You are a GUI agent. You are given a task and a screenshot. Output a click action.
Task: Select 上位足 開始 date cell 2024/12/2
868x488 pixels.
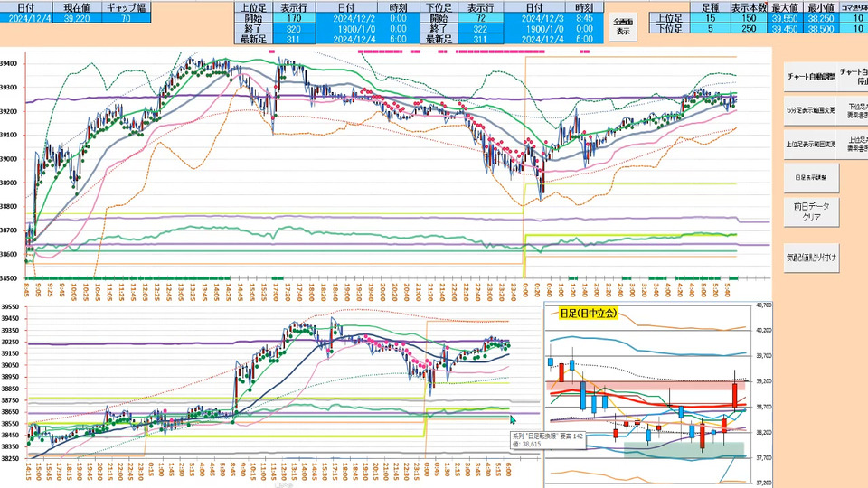click(x=346, y=18)
